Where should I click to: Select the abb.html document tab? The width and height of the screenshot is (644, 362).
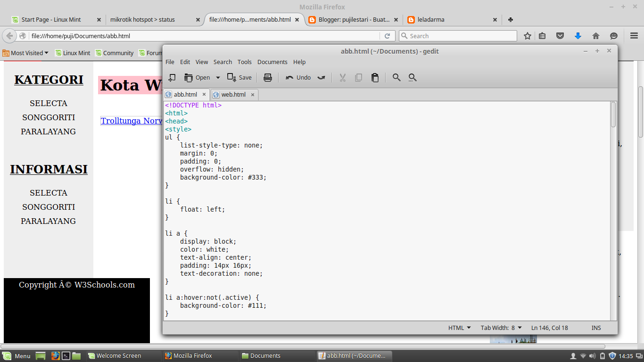(x=185, y=94)
